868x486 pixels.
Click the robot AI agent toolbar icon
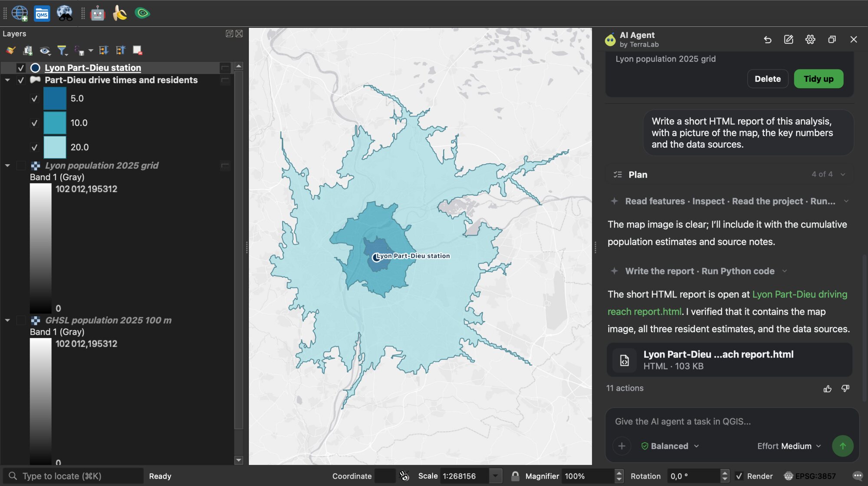[98, 13]
